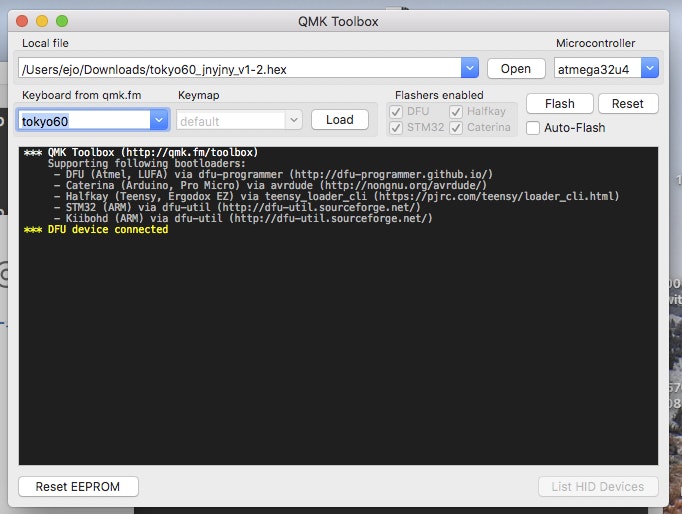Viewport: 682px width, 514px height.
Task: Minimize the QMK Toolbox window
Action: pyautogui.click(x=42, y=21)
